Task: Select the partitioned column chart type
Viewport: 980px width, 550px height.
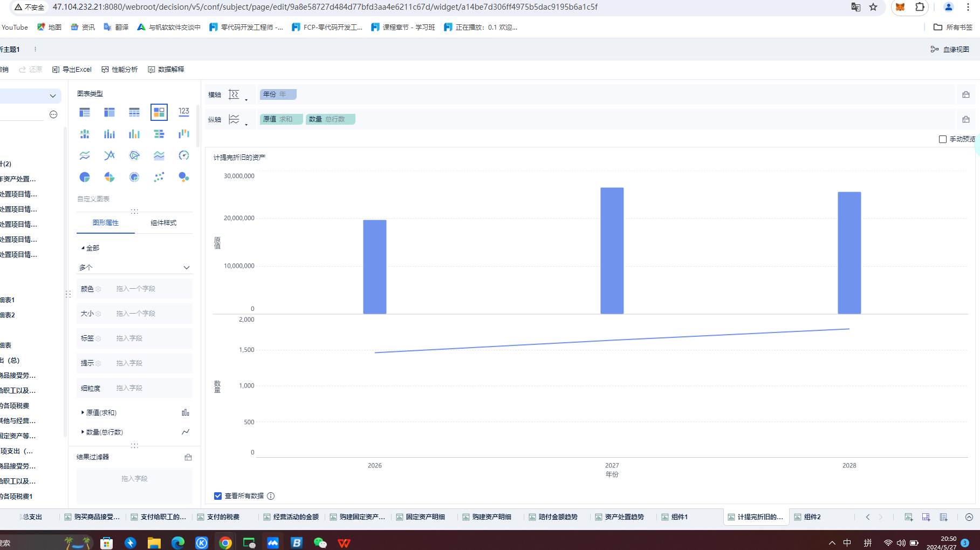Action: (x=85, y=134)
